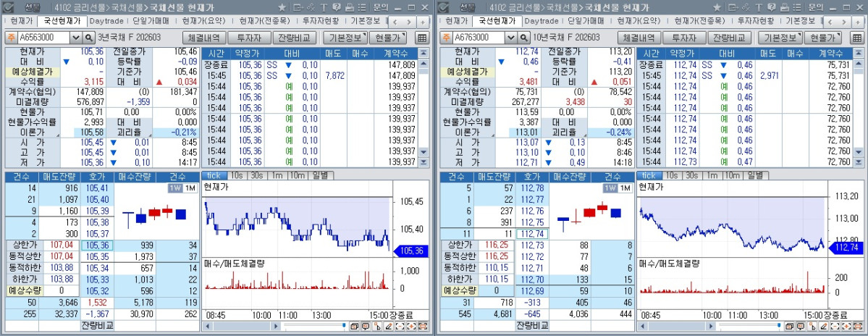Open the code dropdown arrow next to A6563000
Image resolution: width=868 pixels, height=336 pixels.
pyautogui.click(x=76, y=38)
